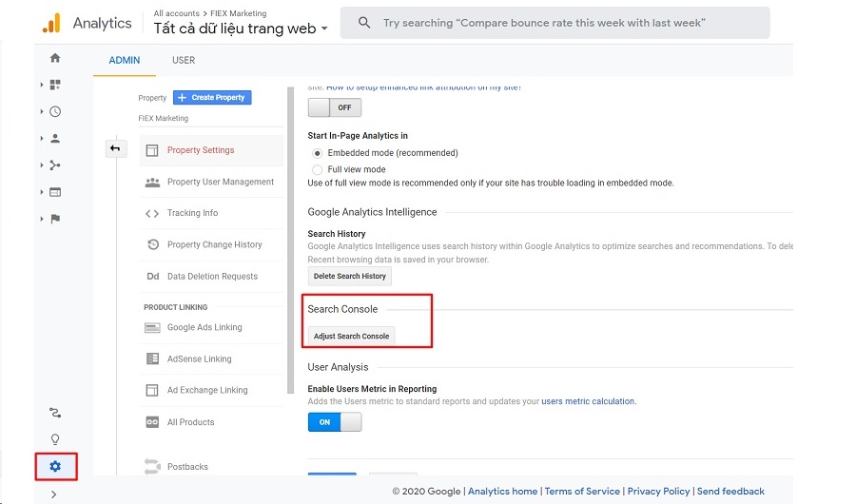856x504 pixels.
Task: Open Customization dashboard icon in sidebar
Action: point(55,85)
